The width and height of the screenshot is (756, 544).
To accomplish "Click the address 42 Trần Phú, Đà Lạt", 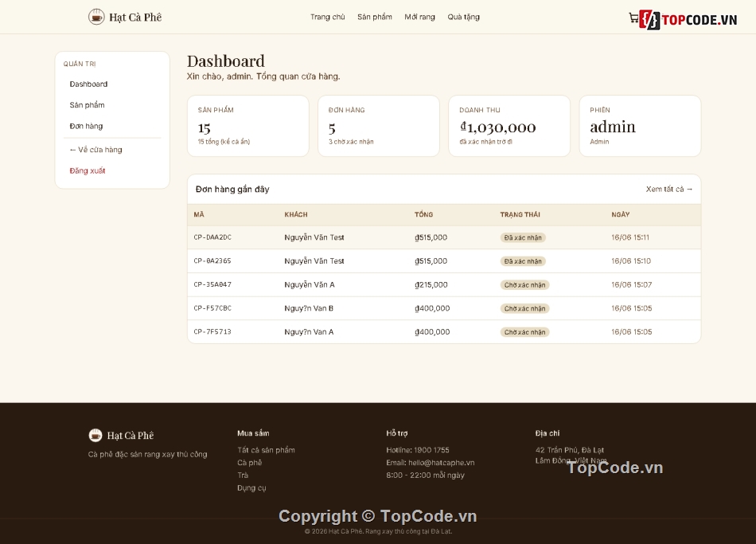I will (570, 450).
